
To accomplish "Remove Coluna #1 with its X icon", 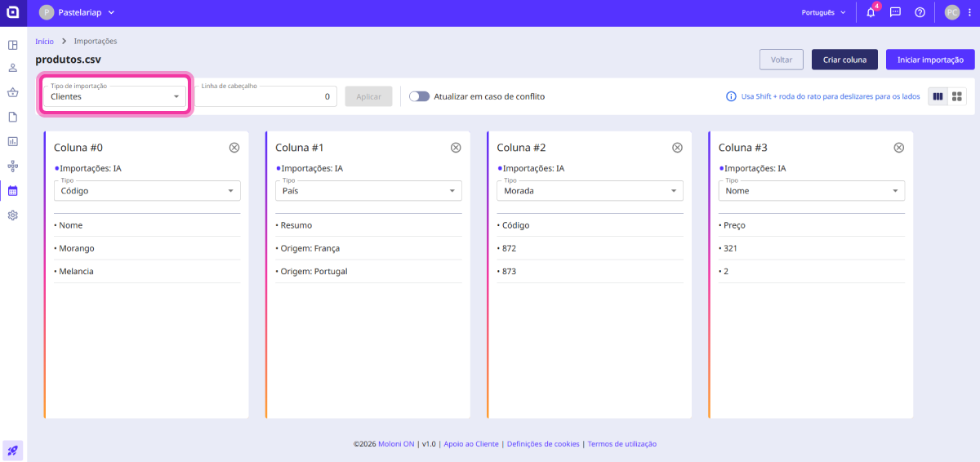I will 456,148.
